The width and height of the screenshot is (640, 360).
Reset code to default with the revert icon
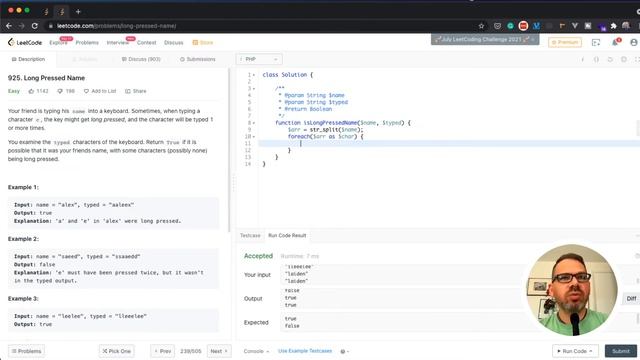610,59
